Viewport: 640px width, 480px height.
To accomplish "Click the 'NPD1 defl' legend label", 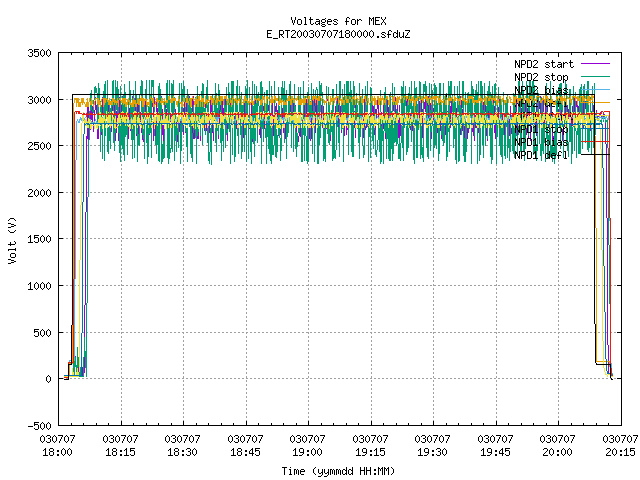I will pos(541,155).
